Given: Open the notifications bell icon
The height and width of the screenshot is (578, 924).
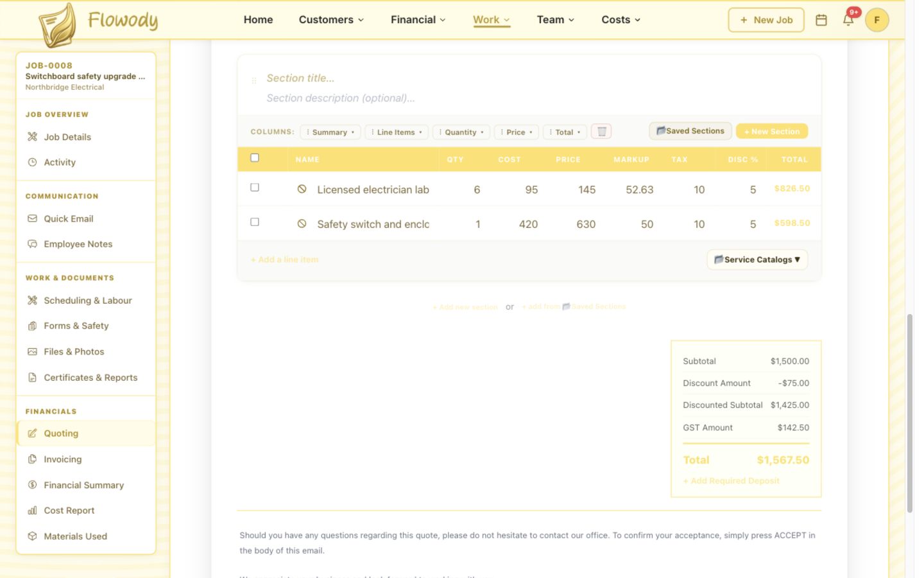Looking at the screenshot, I should tap(848, 20).
